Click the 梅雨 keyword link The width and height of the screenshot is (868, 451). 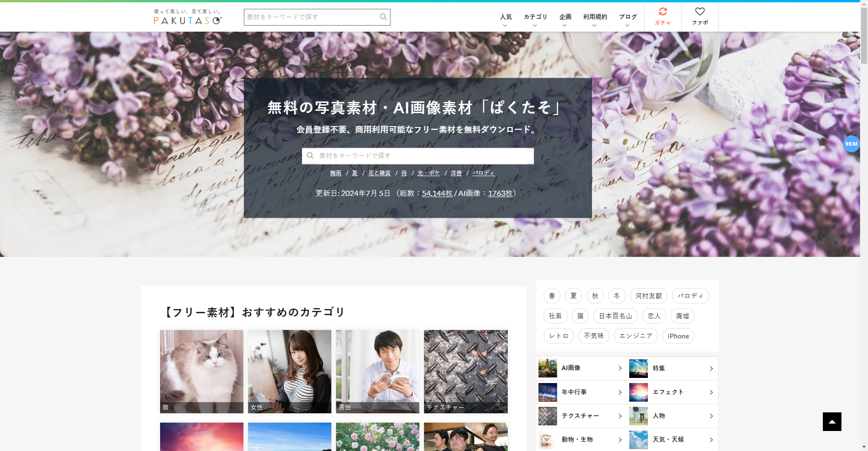[336, 173]
